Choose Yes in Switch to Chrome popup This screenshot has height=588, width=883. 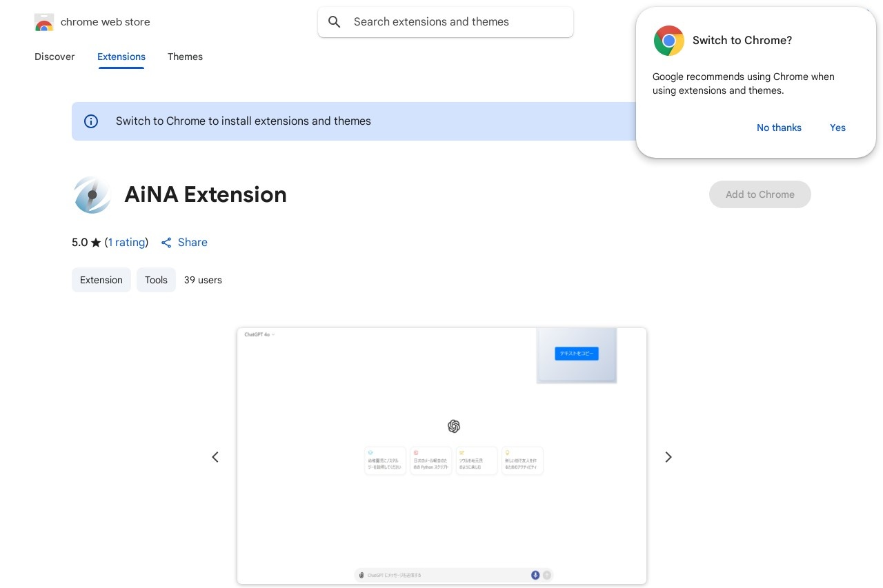837,128
